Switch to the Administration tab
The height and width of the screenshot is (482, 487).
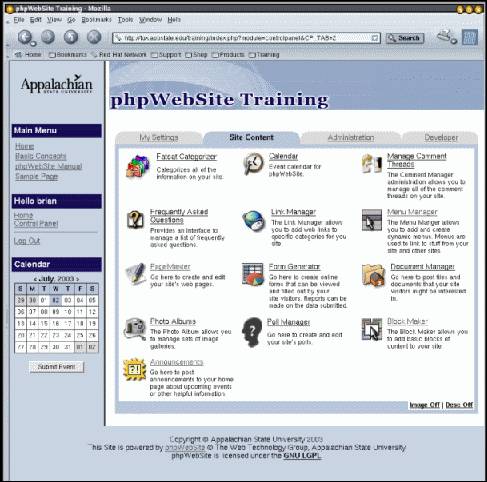[351, 137]
